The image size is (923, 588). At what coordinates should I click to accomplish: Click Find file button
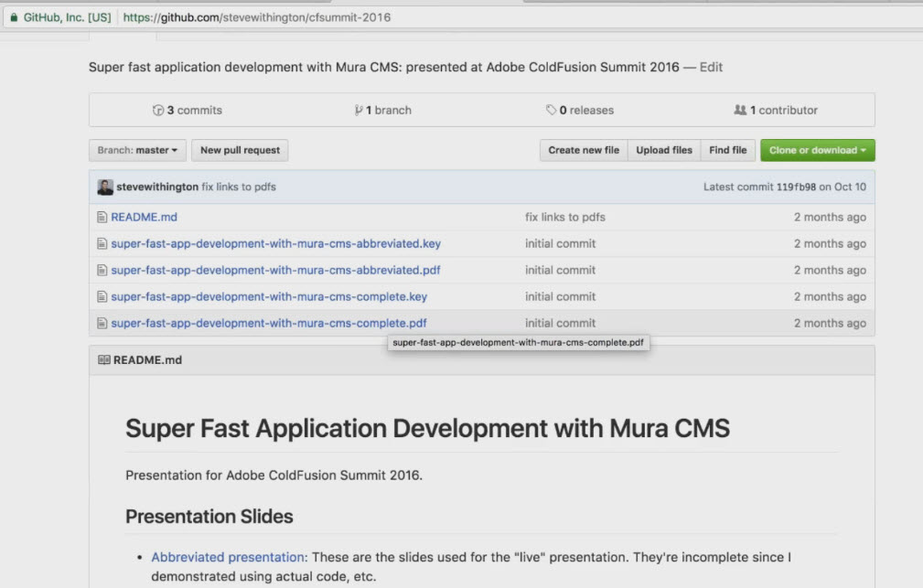tap(727, 150)
